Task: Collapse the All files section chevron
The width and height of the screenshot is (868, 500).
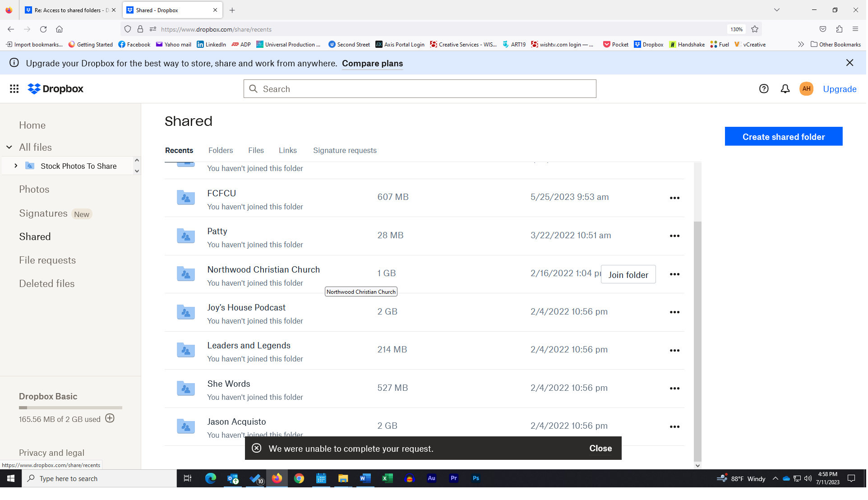Action: (x=9, y=147)
